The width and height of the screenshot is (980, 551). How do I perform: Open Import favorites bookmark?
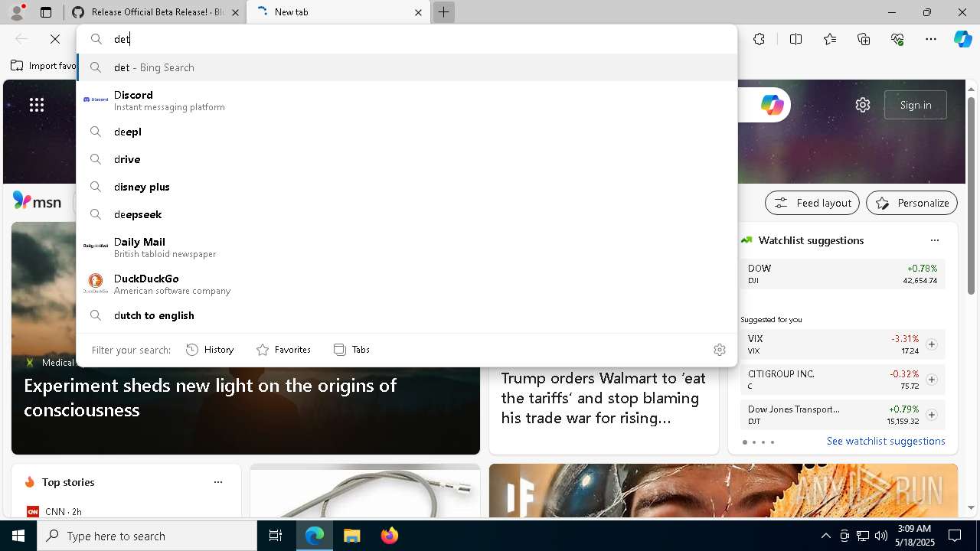(x=44, y=66)
